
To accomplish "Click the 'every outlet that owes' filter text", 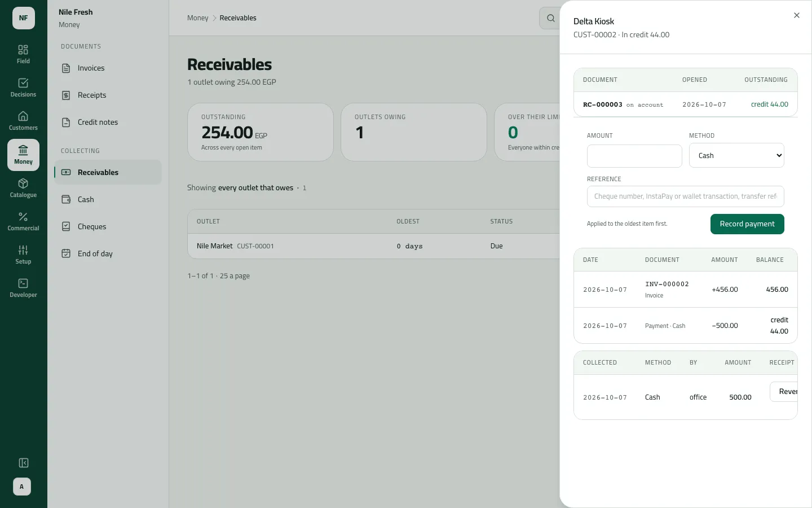I will tap(256, 188).
